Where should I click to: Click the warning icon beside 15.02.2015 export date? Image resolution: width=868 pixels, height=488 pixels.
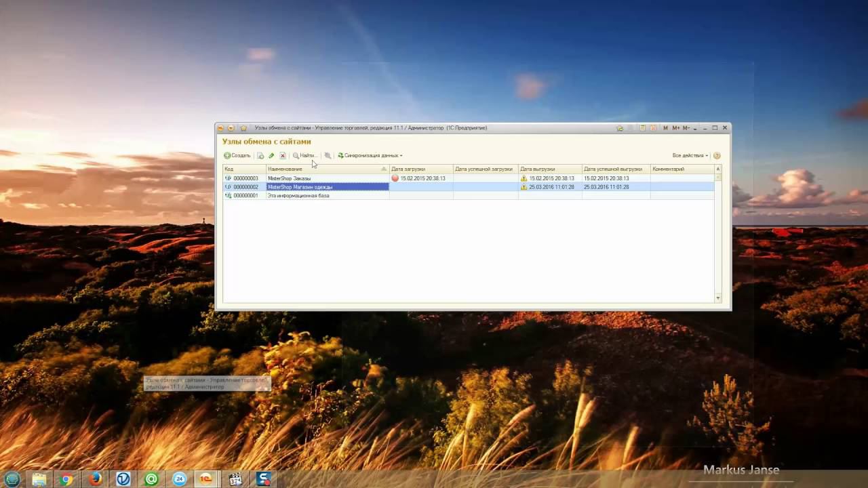(x=524, y=178)
